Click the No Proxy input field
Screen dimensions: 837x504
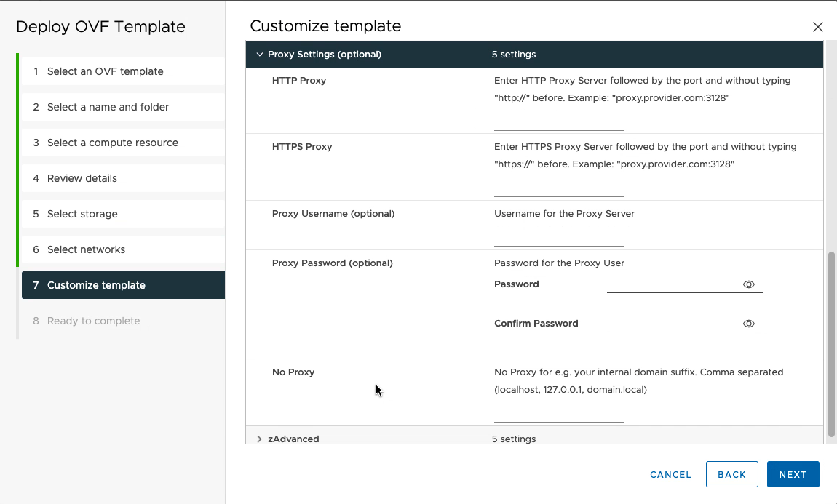559,415
